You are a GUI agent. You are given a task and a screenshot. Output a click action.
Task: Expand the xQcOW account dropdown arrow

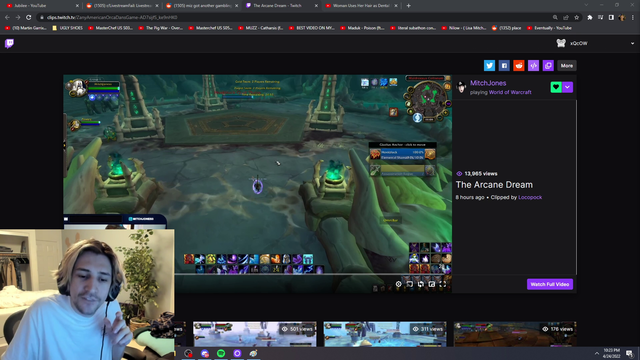(x=632, y=43)
